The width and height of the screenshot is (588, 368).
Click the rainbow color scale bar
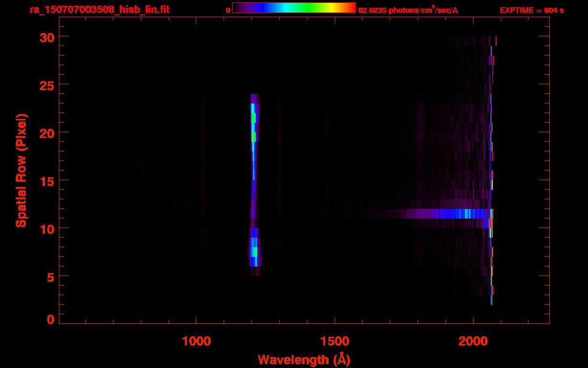click(294, 8)
